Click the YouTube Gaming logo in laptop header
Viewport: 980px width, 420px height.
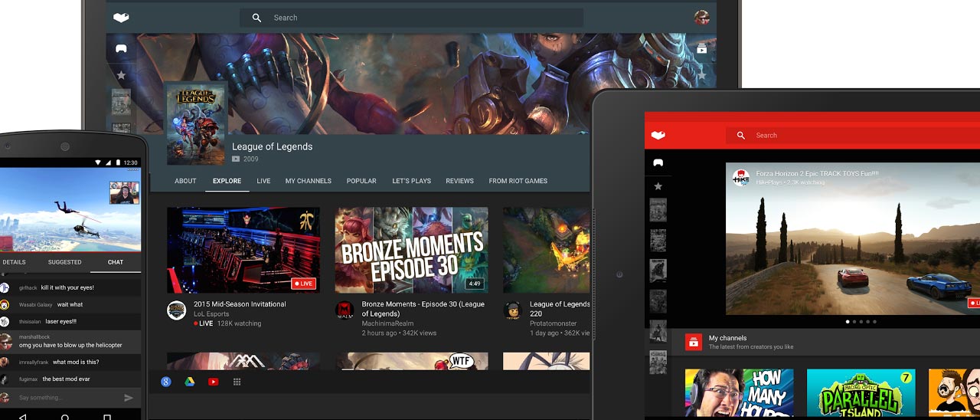[x=121, y=18]
